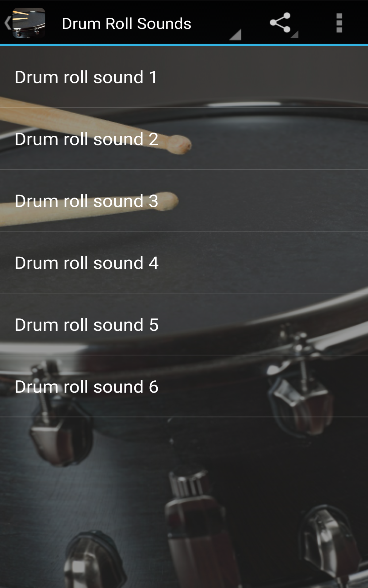
Task: Play Drum roll sound 2
Action: tap(184, 139)
